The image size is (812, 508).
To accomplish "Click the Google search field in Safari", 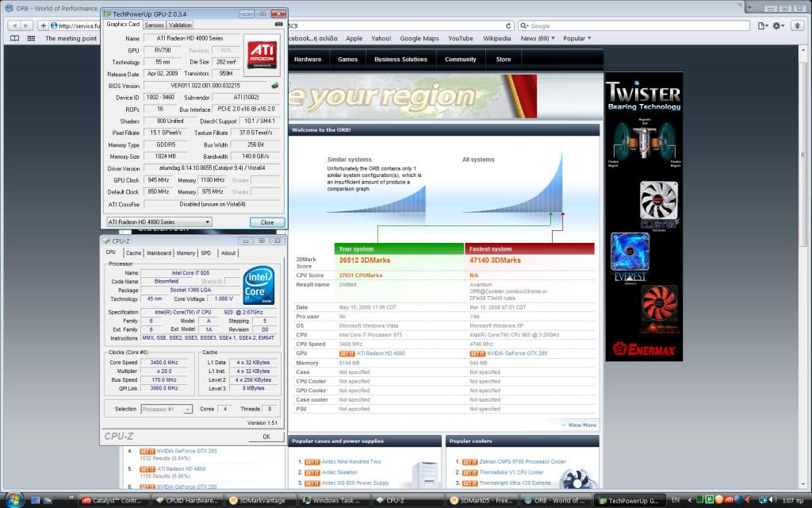I will (634, 26).
